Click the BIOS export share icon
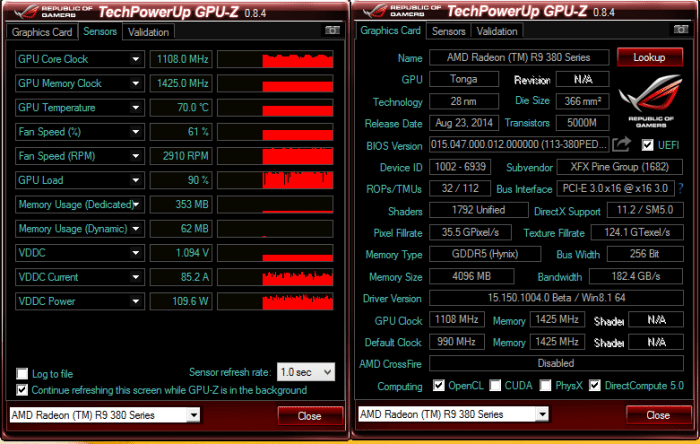 click(x=621, y=144)
